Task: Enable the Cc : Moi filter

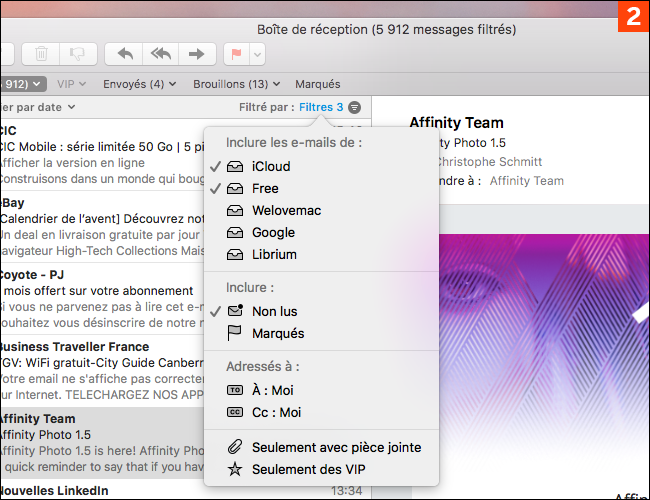Action: coord(321,412)
